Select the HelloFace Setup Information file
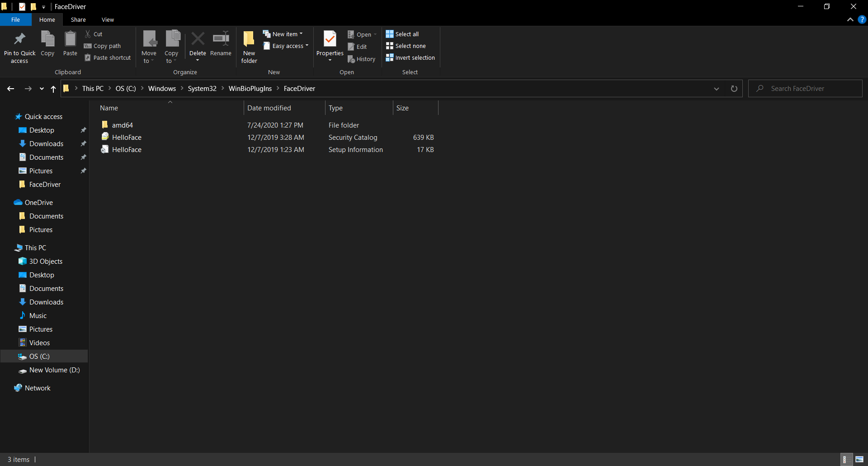The image size is (868, 466). click(x=268, y=149)
